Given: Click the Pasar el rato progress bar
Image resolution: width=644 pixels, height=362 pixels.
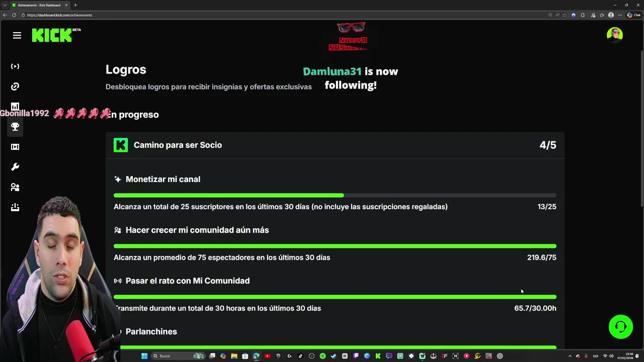Looking at the screenshot, I should 335,297.
